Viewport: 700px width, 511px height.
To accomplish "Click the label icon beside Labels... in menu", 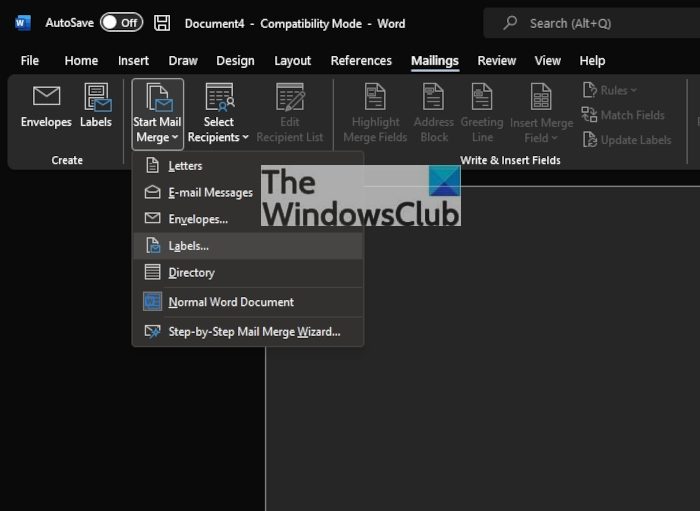I will point(153,245).
